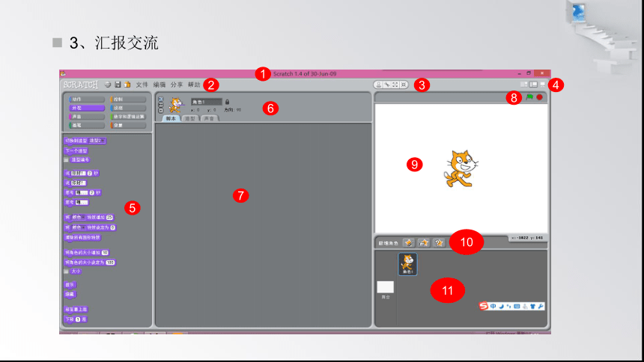Click the floppy disk save icon
Image resolution: width=644 pixels, height=362 pixels.
118,85
